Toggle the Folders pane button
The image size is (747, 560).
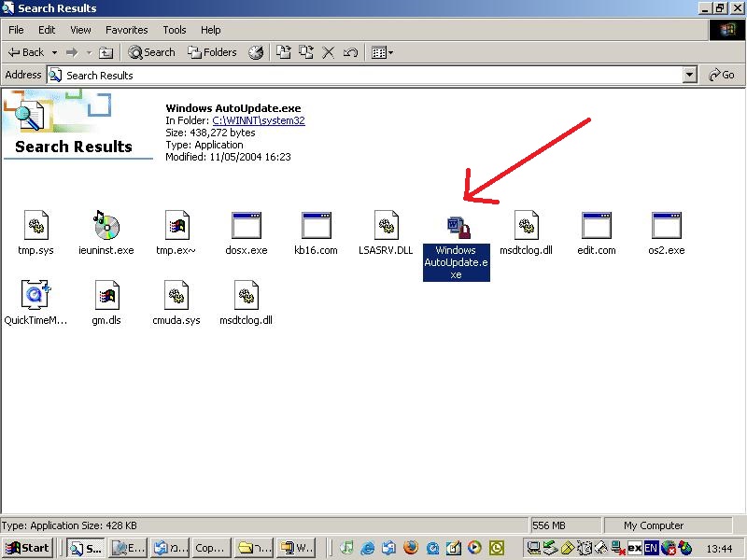(212, 52)
